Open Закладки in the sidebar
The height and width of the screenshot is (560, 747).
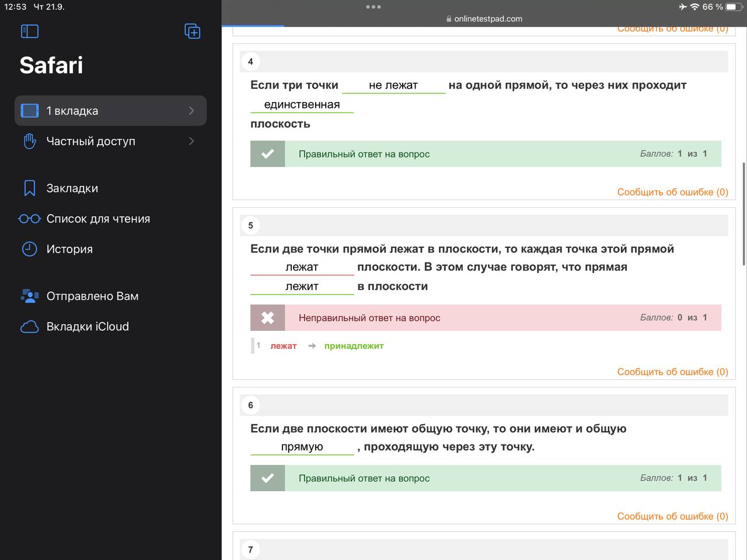72,188
